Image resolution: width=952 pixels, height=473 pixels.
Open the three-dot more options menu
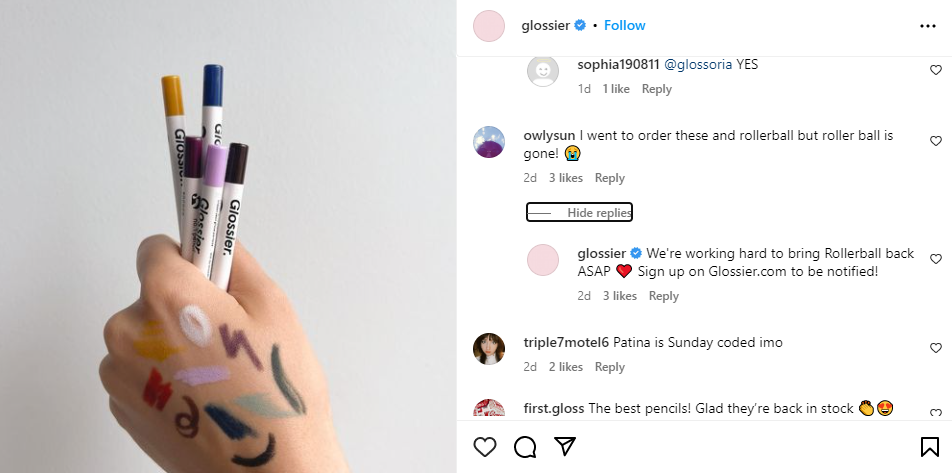[928, 26]
